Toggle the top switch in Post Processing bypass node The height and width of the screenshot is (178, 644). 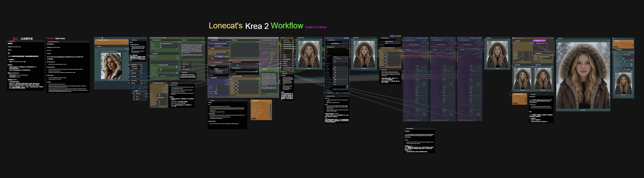click(525, 98)
